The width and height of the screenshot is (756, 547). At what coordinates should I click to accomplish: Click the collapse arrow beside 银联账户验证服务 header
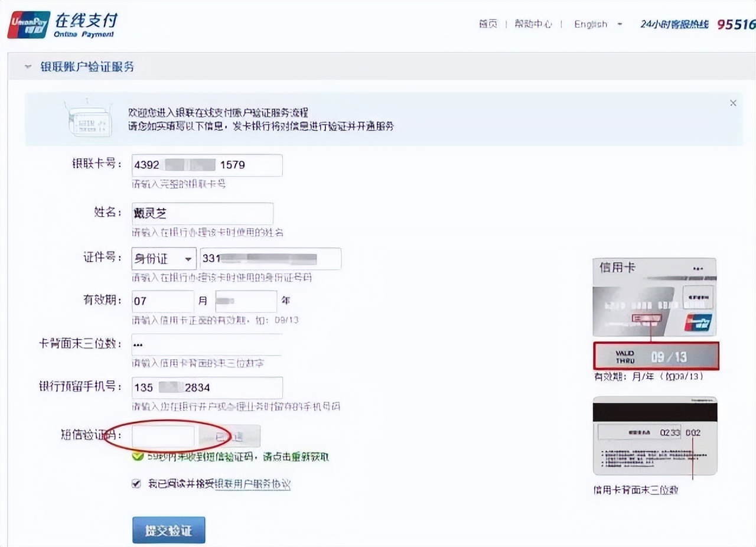pyautogui.click(x=28, y=67)
